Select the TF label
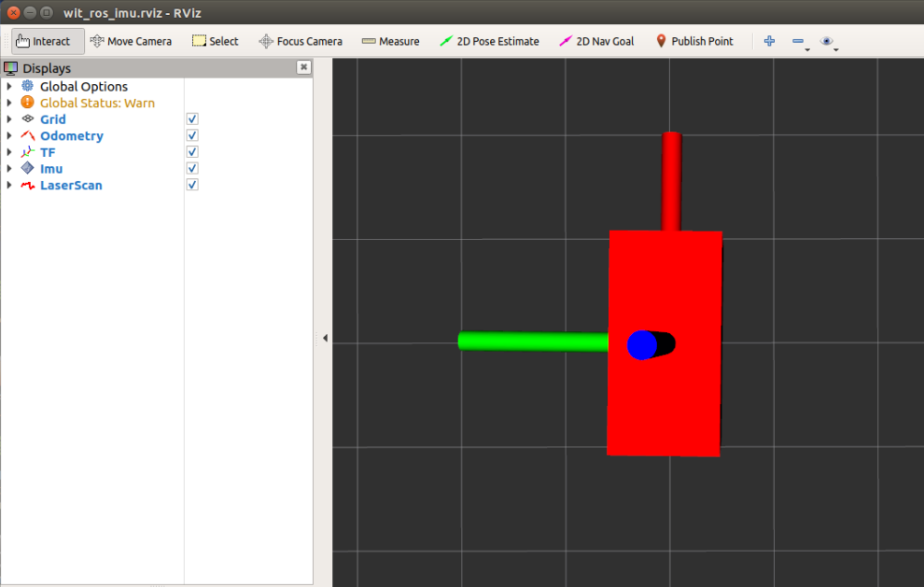 point(48,153)
